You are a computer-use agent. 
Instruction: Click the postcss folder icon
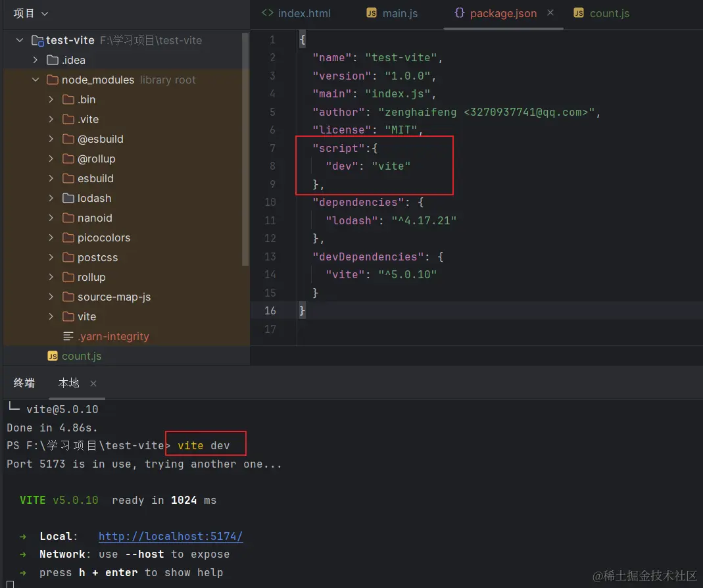[68, 257]
